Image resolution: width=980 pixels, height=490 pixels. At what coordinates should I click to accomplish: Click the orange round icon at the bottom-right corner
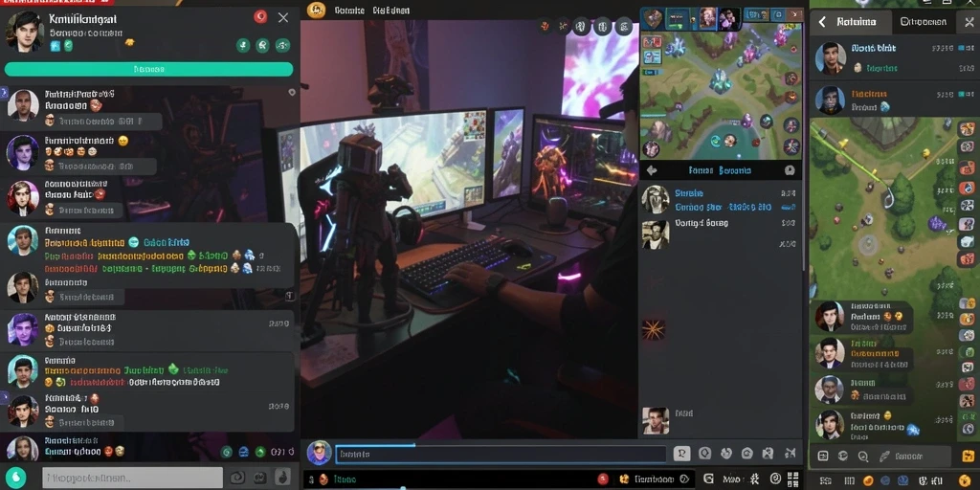pyautogui.click(x=965, y=480)
